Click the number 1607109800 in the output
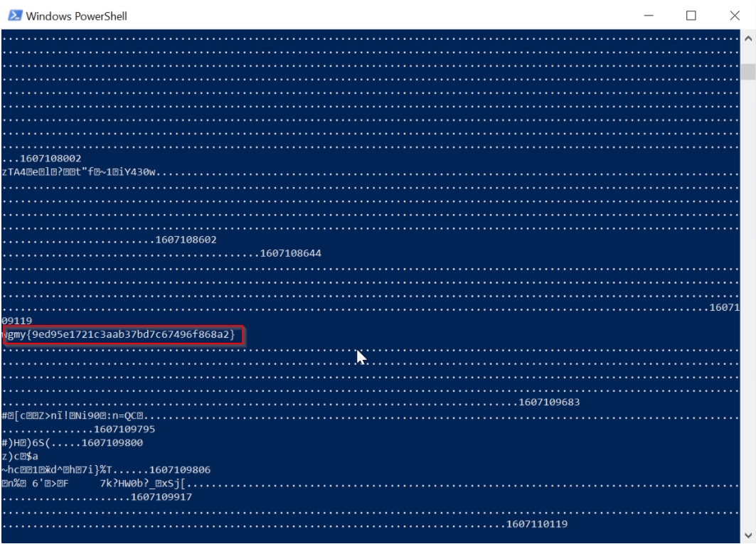This screenshot has width=756, height=544. (112, 443)
